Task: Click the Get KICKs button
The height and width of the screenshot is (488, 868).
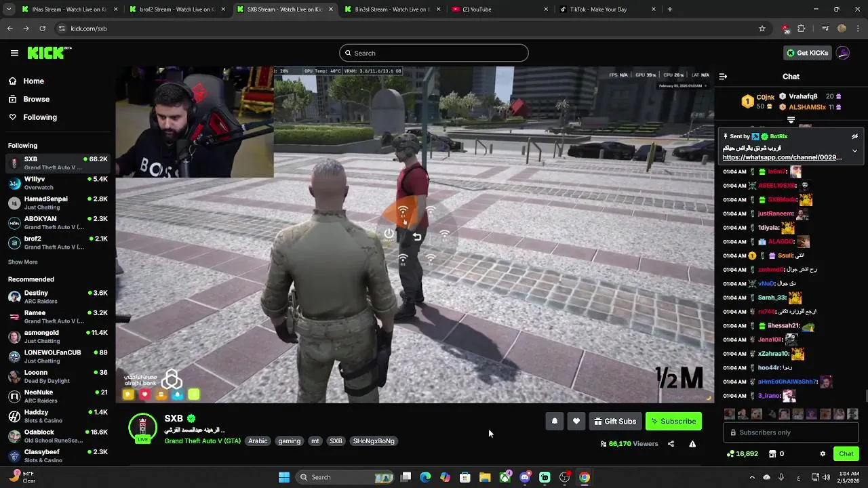Action: point(807,53)
